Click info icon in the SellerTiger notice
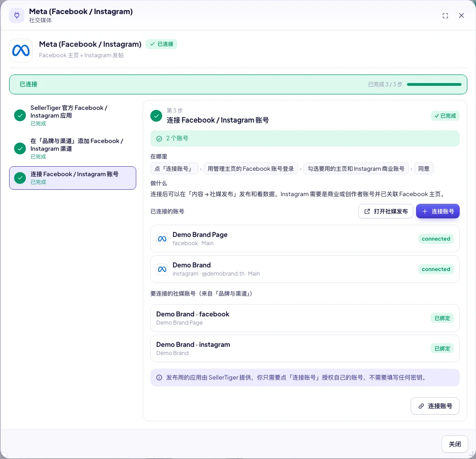Screen dimensions: 476x459 (159, 378)
